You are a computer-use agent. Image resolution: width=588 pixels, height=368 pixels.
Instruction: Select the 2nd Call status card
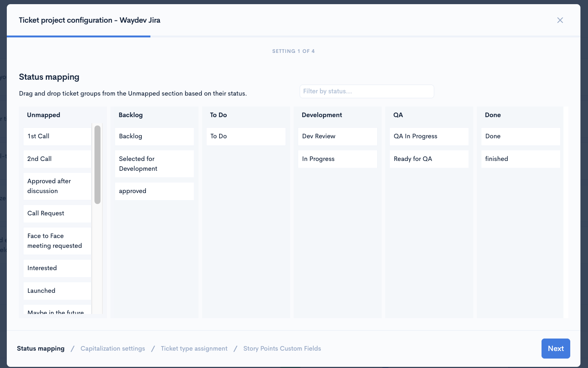[x=57, y=159]
